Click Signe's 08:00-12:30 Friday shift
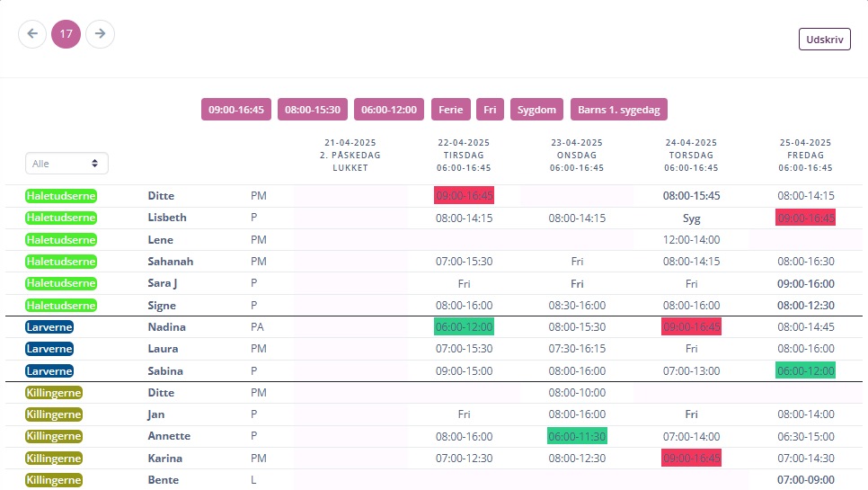 (805, 305)
